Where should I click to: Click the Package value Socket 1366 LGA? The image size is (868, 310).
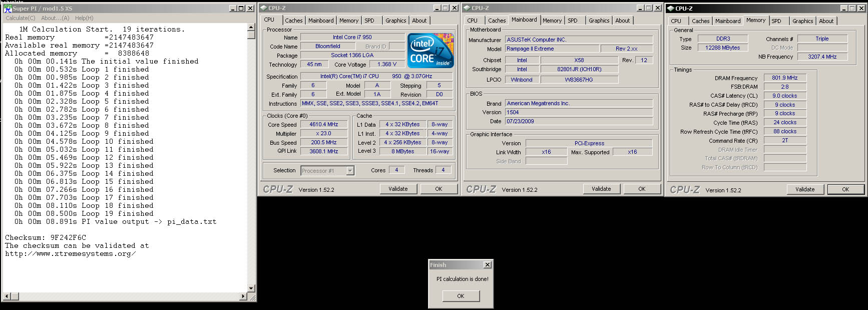click(352, 55)
